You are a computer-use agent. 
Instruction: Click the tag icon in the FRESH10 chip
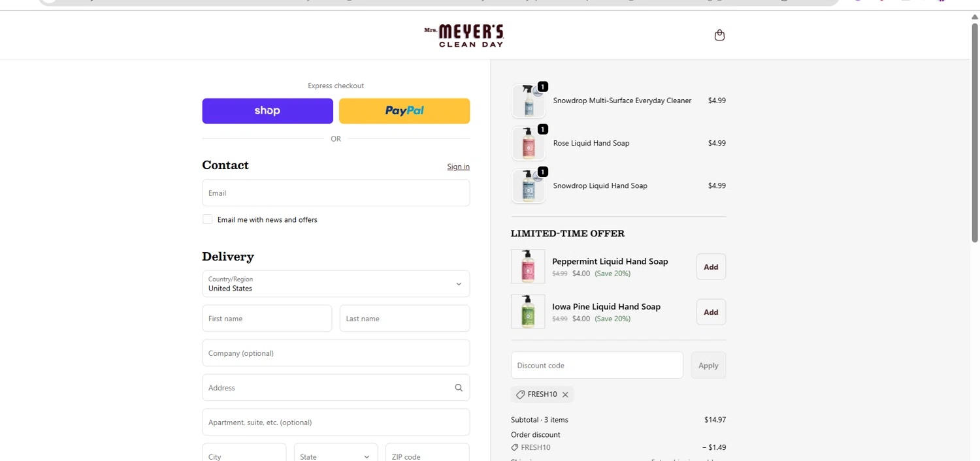520,394
